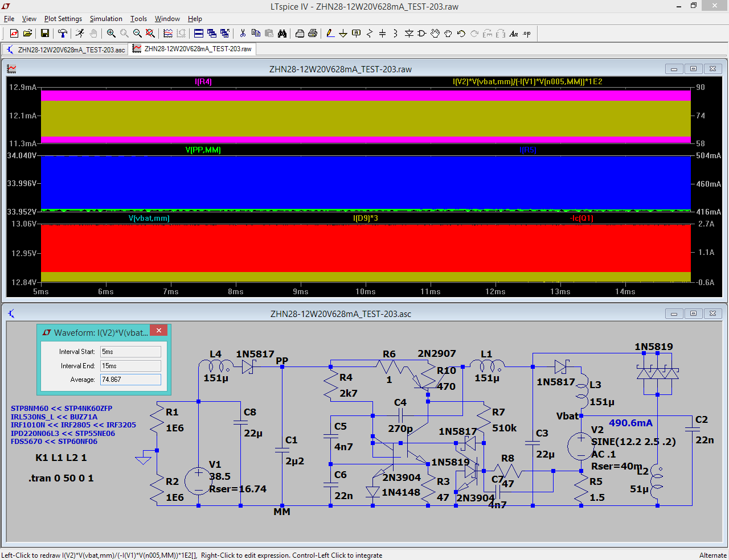Click the Print Setup icon
Screen dimensions: 729x560
(300, 34)
